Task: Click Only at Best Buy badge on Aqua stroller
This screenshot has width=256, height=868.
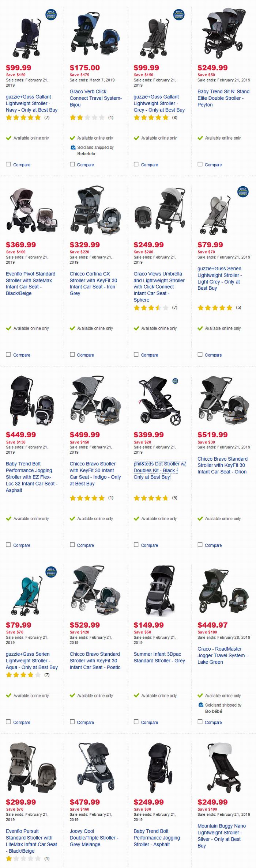Action: tap(51, 572)
